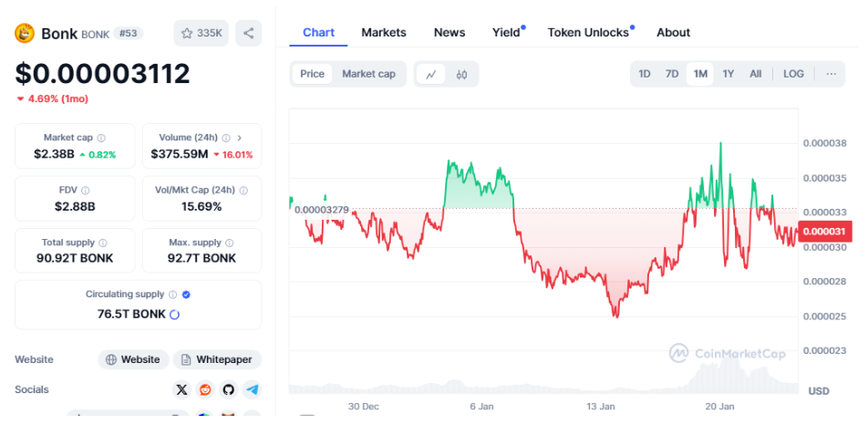Click the Market cap info icon
This screenshot has height=435, width=868.
101,138
